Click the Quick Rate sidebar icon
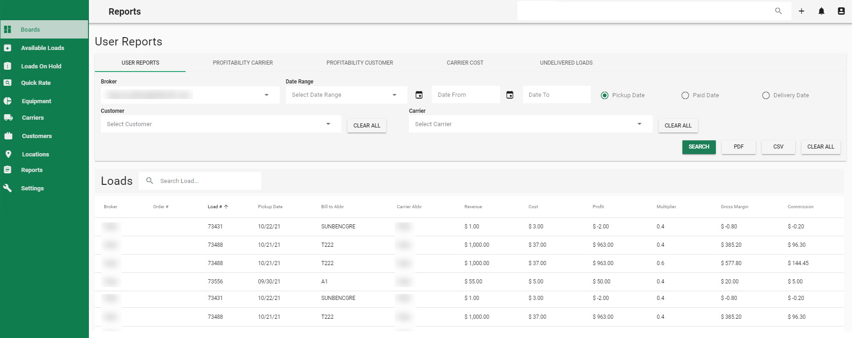Viewport: 868px width, 338px height. coord(7,83)
